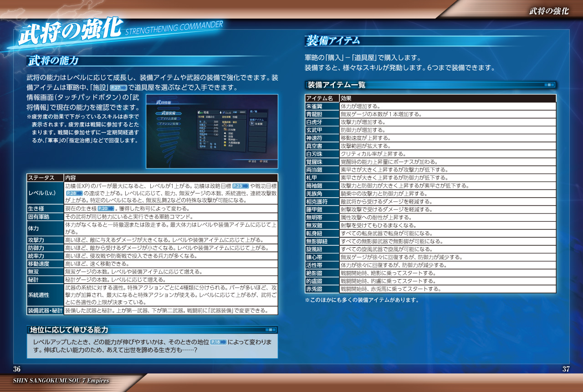
Task: Select the 羌族角 item row
Action: coord(430,194)
